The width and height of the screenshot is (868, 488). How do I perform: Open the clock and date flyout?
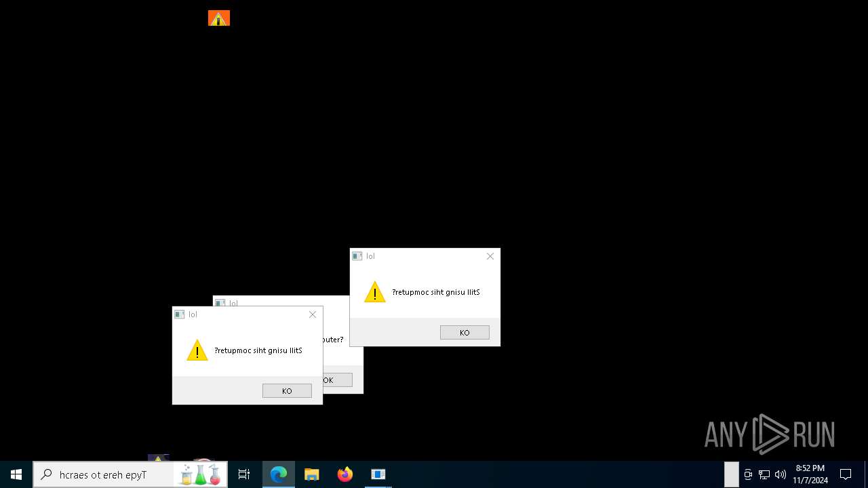[x=810, y=474]
